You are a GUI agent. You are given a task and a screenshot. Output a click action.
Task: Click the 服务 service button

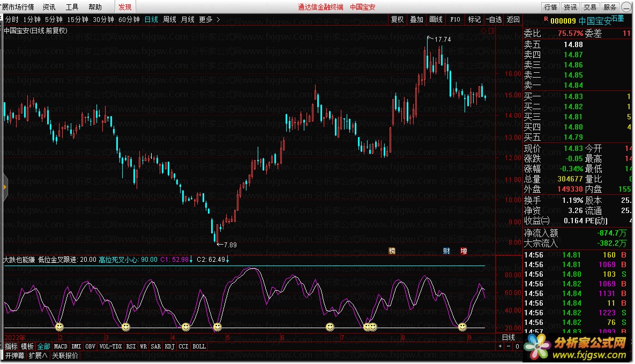[609, 7]
